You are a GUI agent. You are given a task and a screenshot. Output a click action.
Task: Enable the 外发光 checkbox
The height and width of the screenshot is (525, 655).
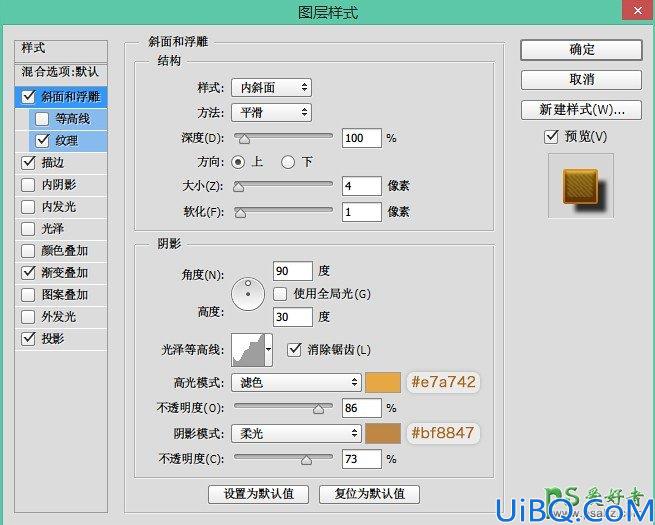click(28, 317)
